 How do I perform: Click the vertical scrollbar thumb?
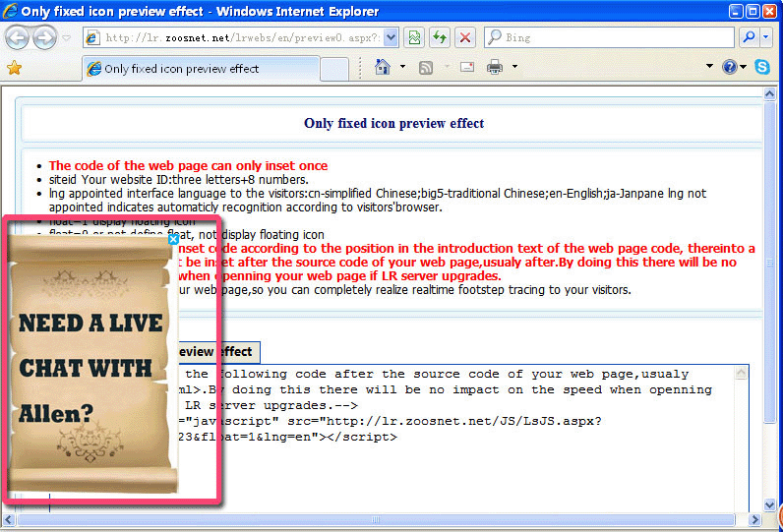pyautogui.click(x=769, y=262)
